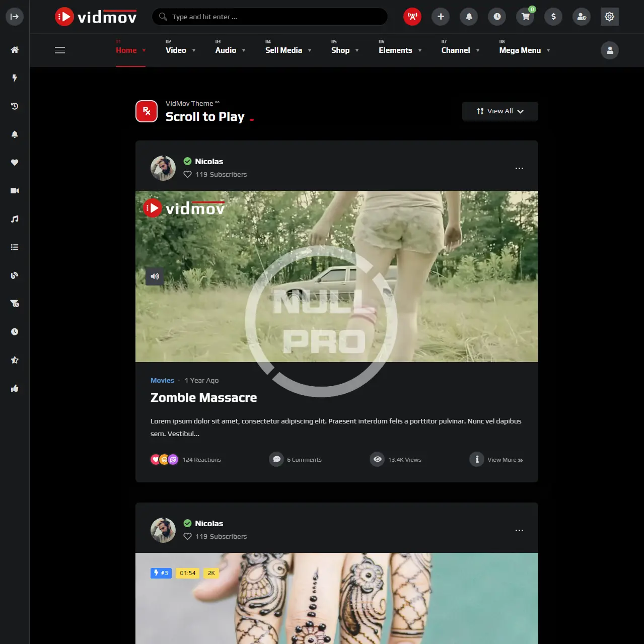Image resolution: width=644 pixels, height=644 pixels.
Task: Open the Zombie Massacre title link
Action: click(x=203, y=398)
